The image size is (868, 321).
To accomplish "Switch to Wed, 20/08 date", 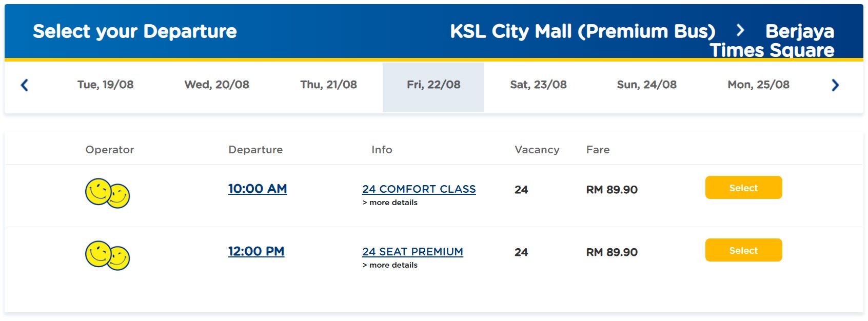I will click(x=216, y=85).
